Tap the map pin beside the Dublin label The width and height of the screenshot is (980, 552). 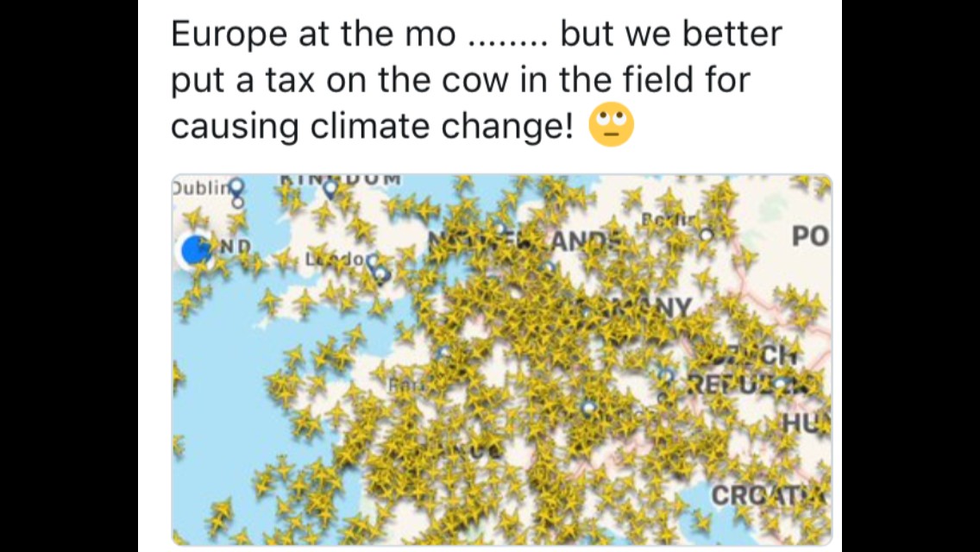pos(236,186)
